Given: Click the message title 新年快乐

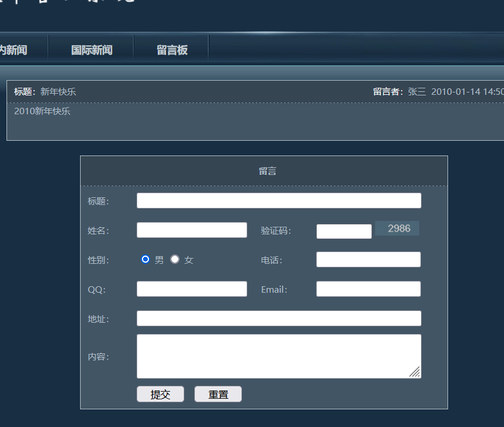Looking at the screenshot, I should tap(58, 92).
